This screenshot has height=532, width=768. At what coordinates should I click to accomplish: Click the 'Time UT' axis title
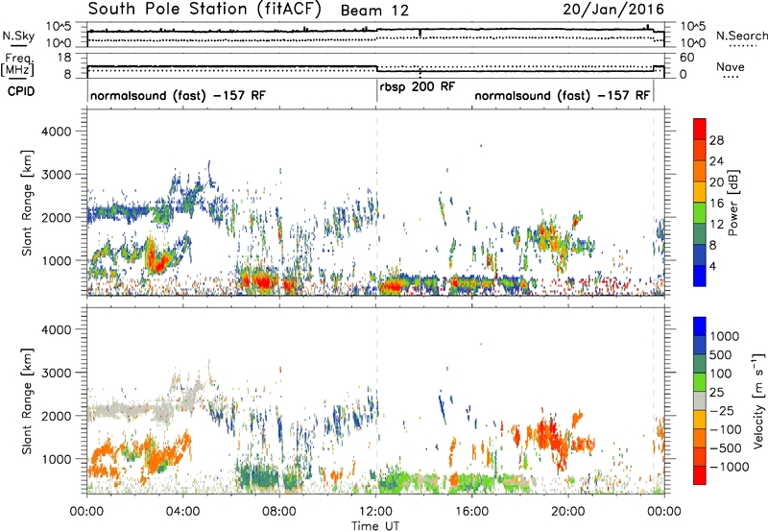point(375,525)
